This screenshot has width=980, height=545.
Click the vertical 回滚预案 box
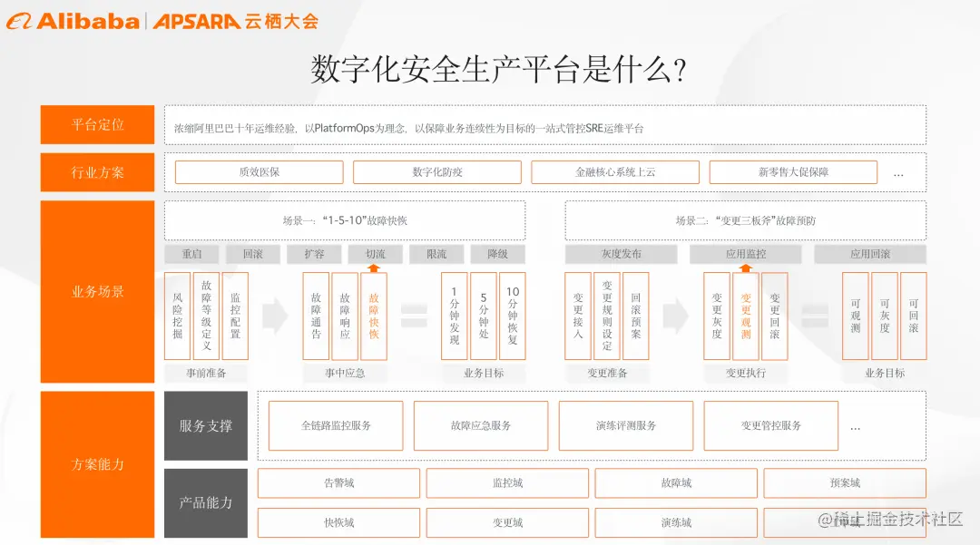[635, 316]
